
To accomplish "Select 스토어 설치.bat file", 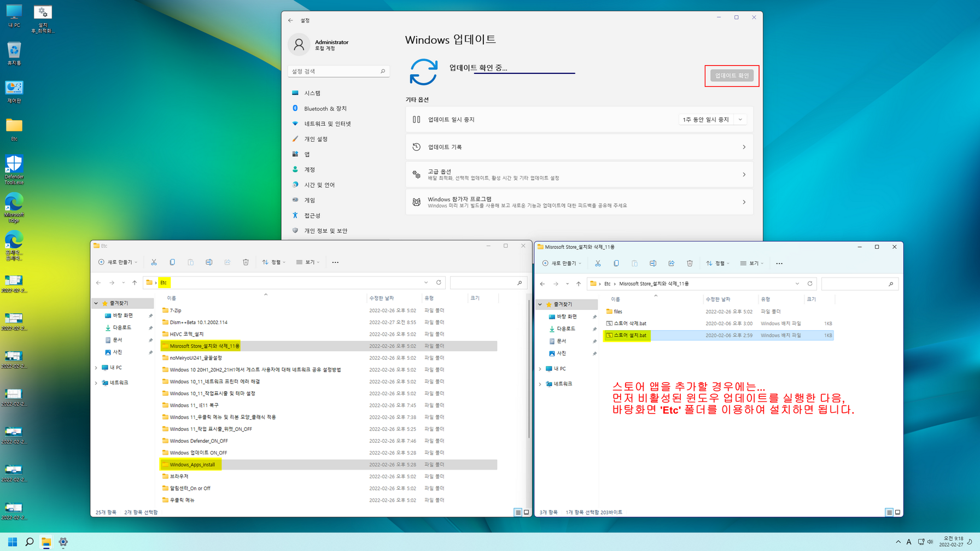I will tap(719, 336).
